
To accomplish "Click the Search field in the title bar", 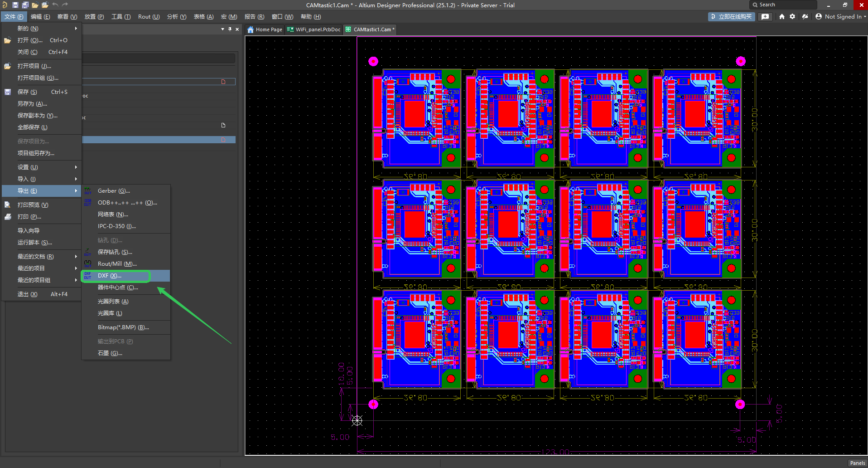I will click(x=783, y=5).
